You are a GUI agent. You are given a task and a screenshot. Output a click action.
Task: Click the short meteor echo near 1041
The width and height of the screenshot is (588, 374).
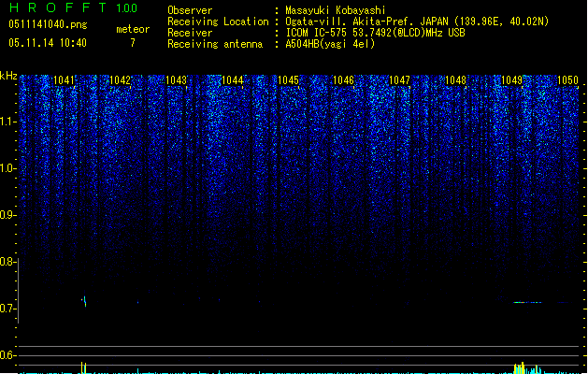[84, 301]
